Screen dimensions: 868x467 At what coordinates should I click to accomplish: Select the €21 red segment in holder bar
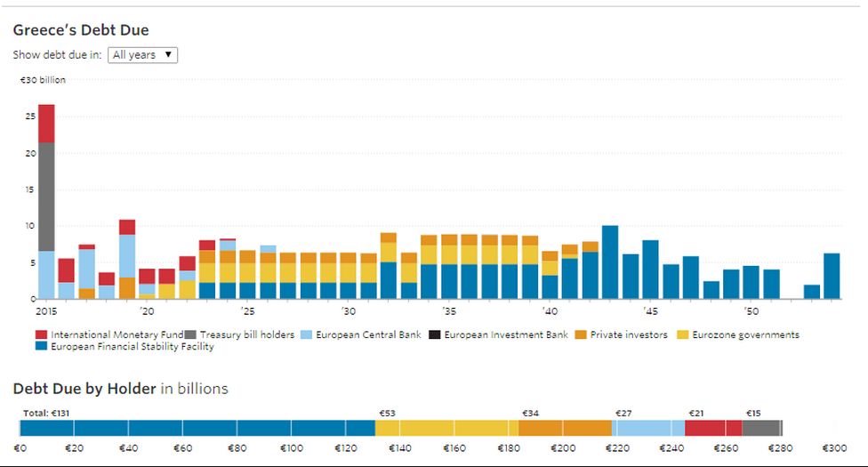713,427
